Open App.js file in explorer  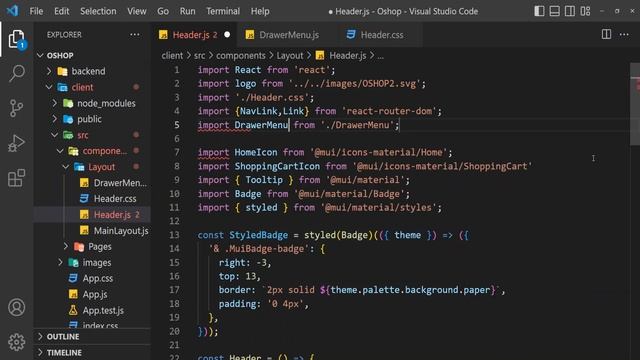92,294
